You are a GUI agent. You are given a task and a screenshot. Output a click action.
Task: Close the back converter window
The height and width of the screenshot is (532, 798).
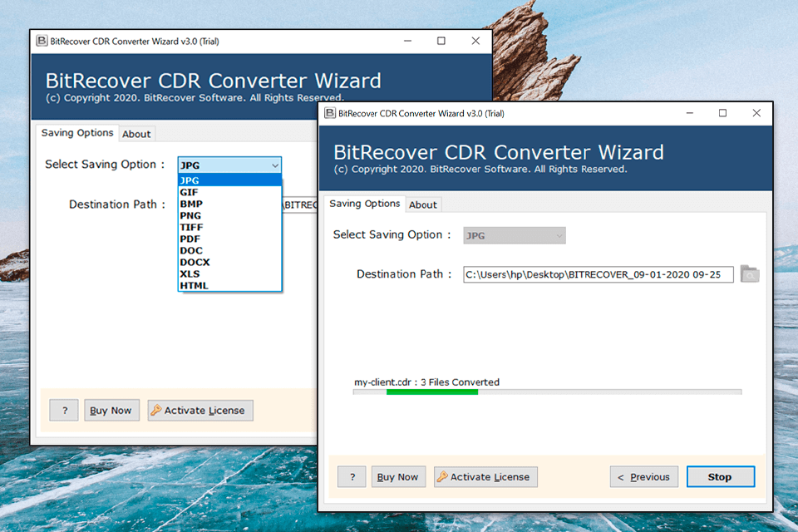pos(475,41)
